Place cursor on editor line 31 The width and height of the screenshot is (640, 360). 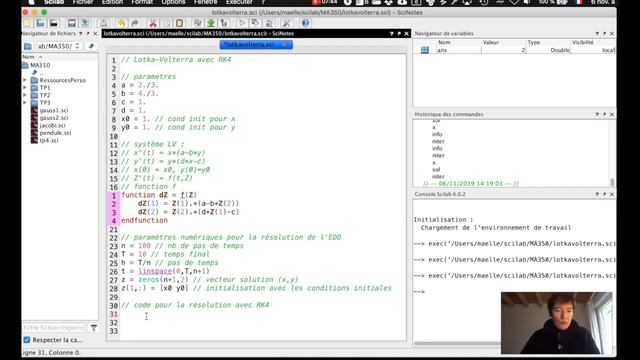click(x=263, y=314)
